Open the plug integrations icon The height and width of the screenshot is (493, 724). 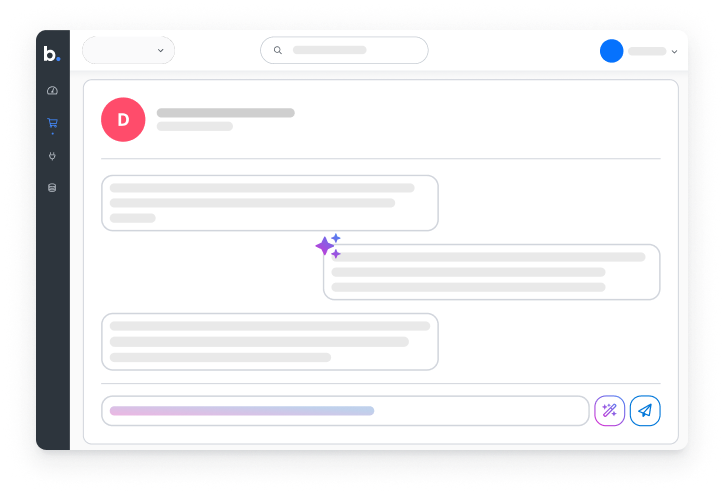point(52,156)
